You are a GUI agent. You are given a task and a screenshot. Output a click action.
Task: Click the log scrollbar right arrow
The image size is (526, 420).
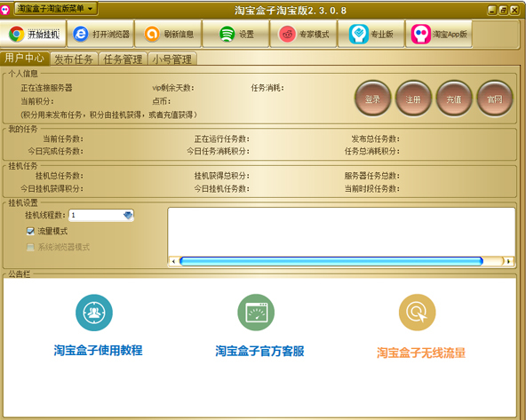point(509,261)
